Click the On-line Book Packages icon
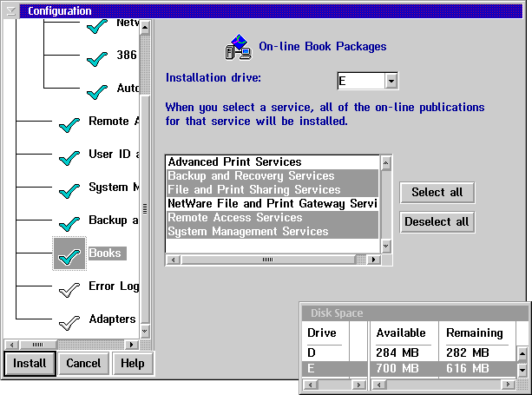Viewport: 532px width, 395px height. point(237,47)
